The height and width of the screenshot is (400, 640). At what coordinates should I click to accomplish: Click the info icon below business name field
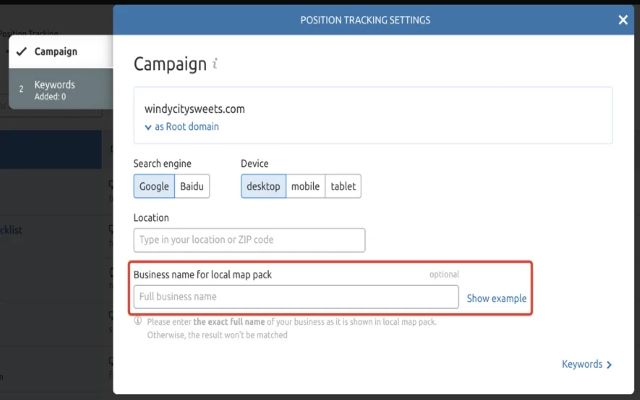coord(138,322)
